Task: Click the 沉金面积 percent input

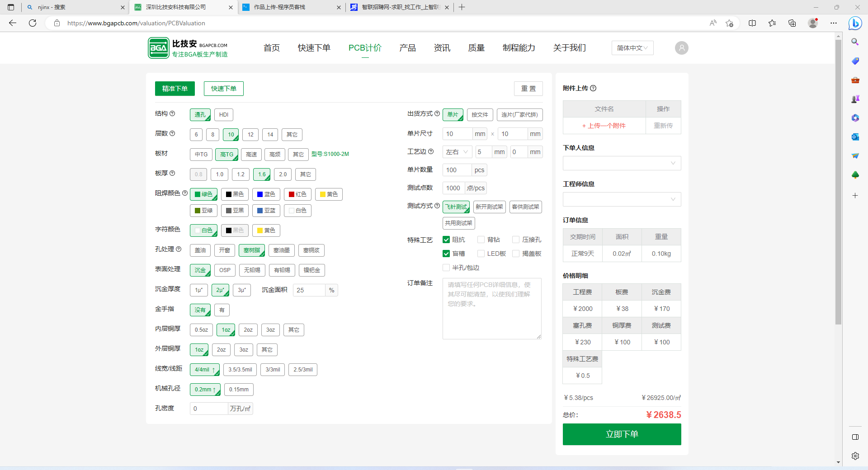Action: [x=309, y=290]
